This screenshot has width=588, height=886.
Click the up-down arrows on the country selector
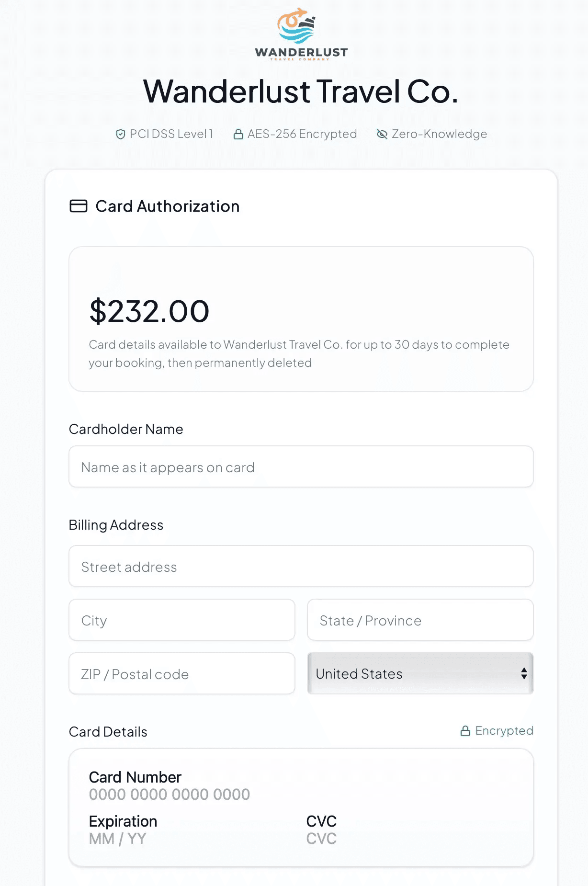pos(523,673)
